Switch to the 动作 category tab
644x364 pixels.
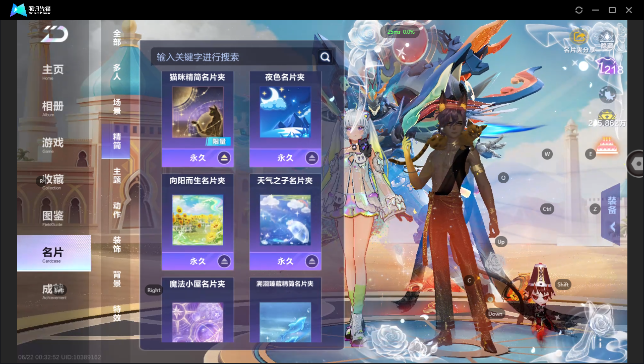point(117,210)
